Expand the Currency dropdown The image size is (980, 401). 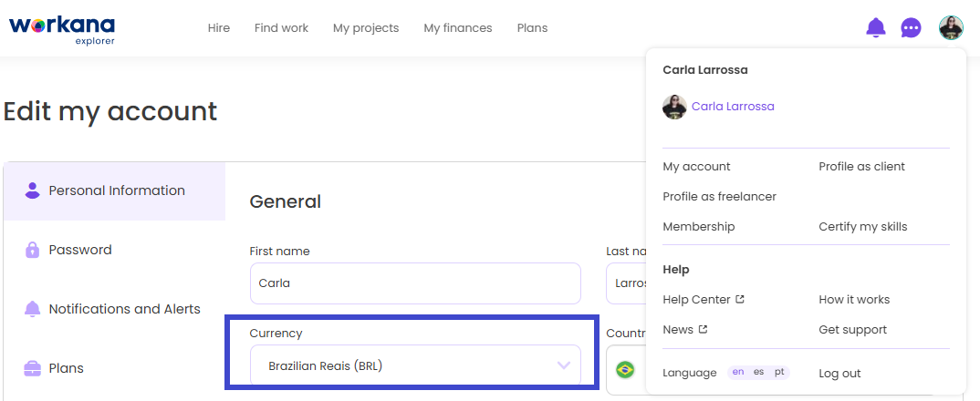tap(415, 366)
